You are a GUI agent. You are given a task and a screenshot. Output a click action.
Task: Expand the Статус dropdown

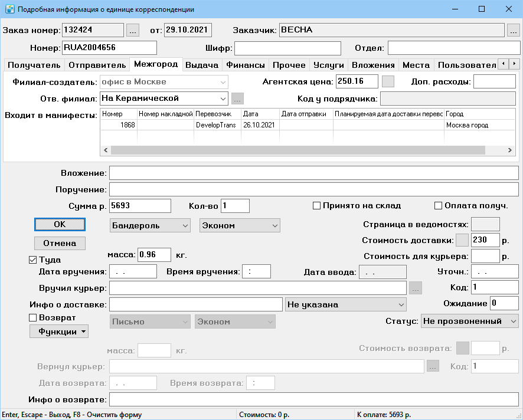[470, 321]
